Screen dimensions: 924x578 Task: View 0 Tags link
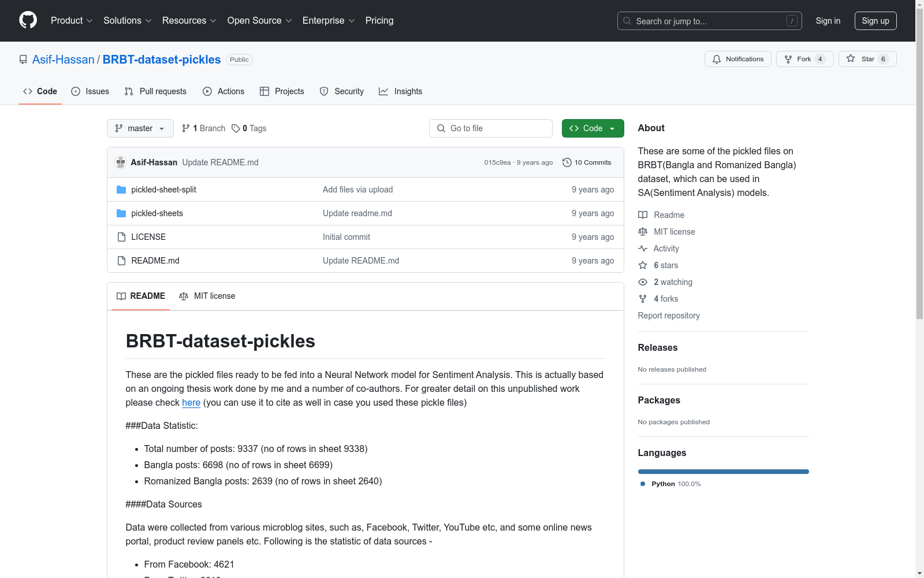249,128
